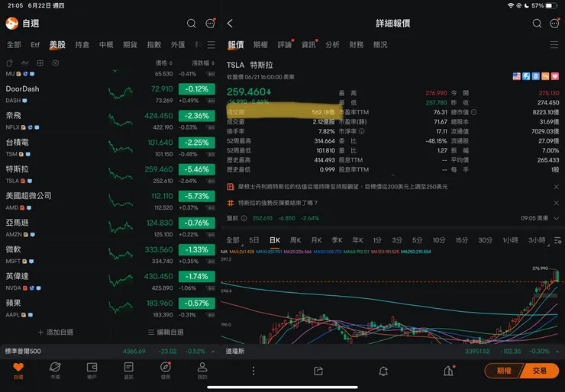This screenshot has height=392, width=565.
Task: Toggle 特斯拉 change badge -5.46%
Action: (197, 169)
